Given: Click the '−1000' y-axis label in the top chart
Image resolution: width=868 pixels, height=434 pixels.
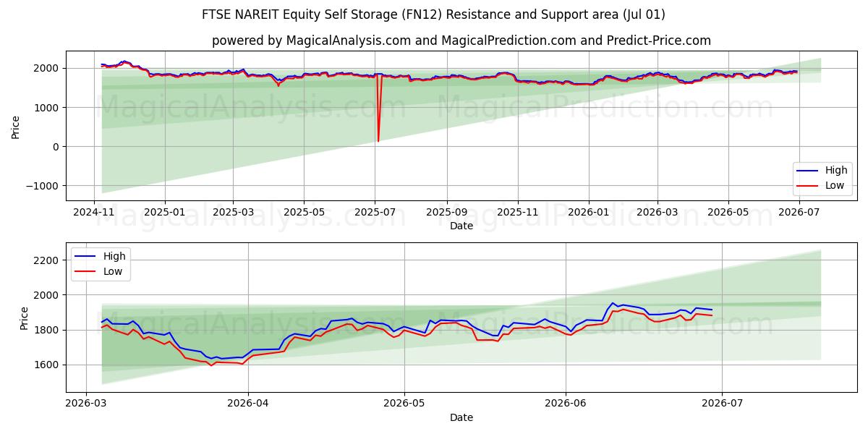Looking at the screenshot, I should point(43,186).
